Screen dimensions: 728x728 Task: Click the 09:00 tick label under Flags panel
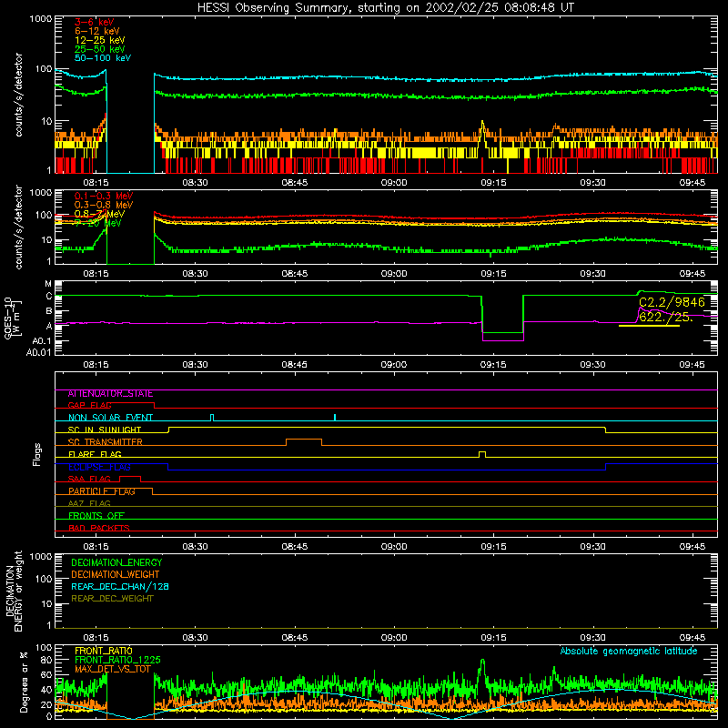tap(394, 547)
